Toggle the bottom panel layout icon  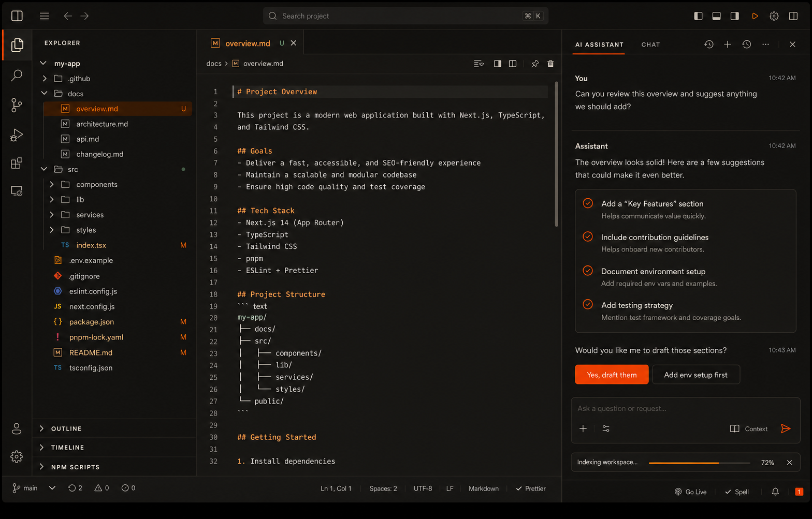coord(716,16)
